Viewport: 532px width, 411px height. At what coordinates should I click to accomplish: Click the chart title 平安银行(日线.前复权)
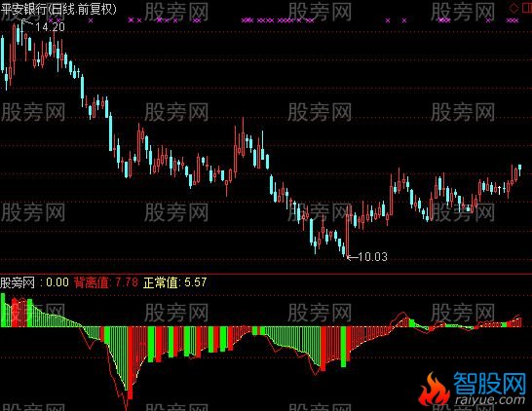click(58, 9)
